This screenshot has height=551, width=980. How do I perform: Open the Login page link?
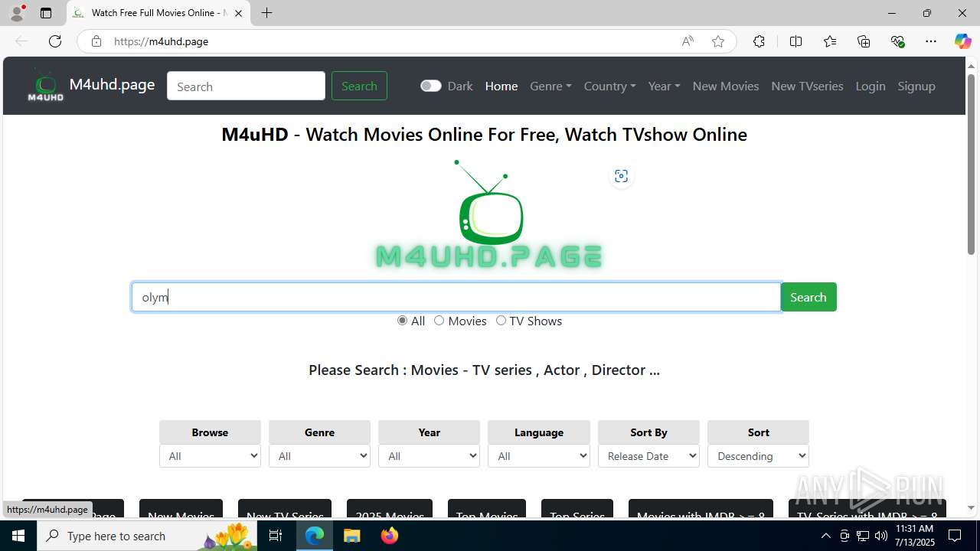click(871, 86)
